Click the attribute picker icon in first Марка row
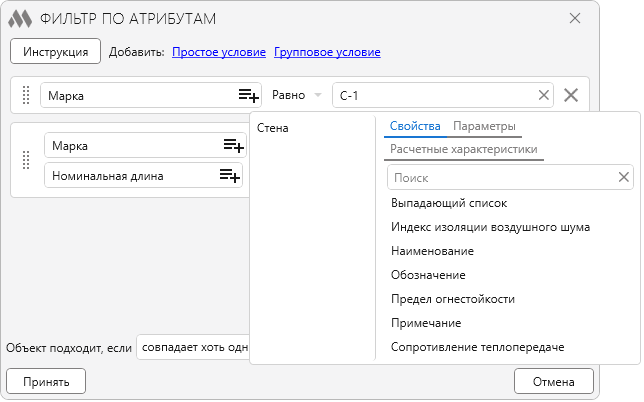 point(248,95)
